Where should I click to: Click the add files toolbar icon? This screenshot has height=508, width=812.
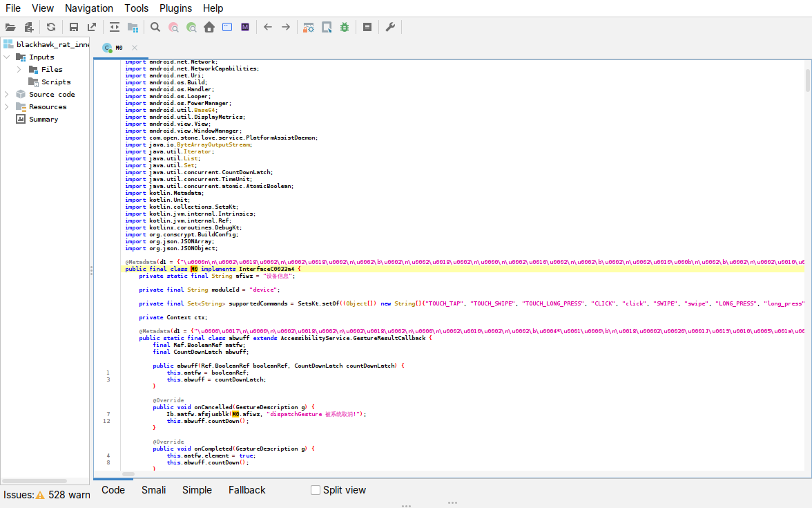[x=29, y=28]
